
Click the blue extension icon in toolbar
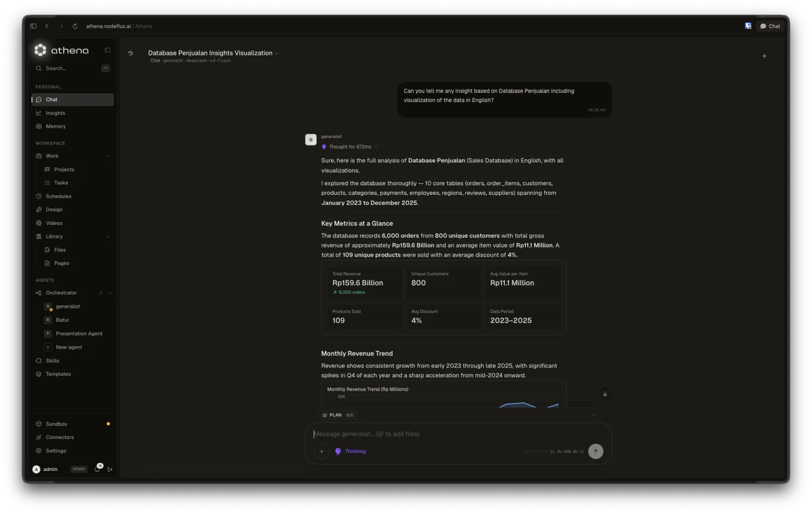pyautogui.click(x=748, y=26)
